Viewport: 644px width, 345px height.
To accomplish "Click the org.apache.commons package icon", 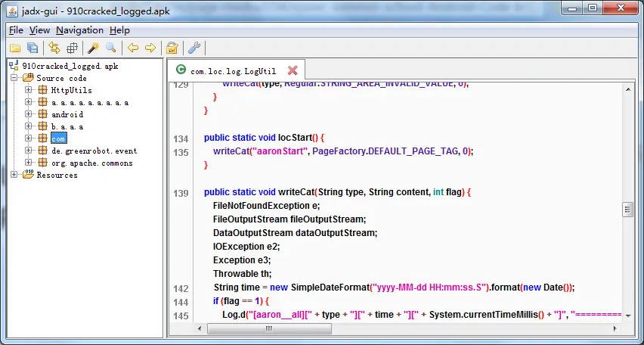I will click(x=43, y=163).
